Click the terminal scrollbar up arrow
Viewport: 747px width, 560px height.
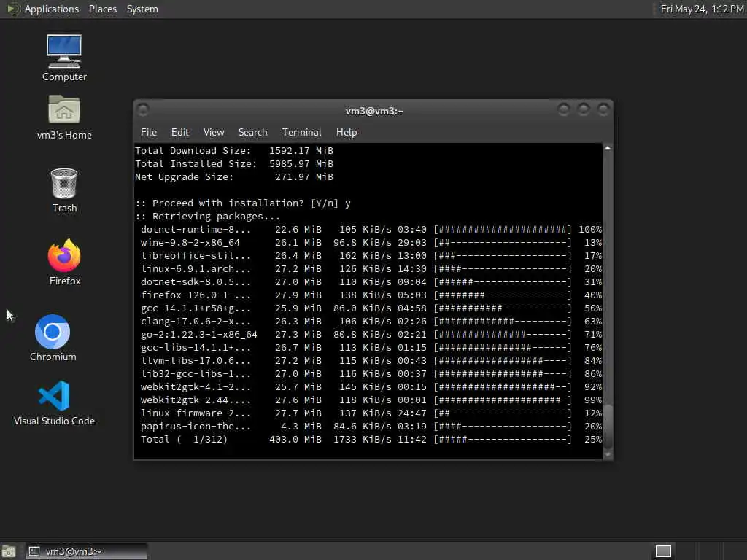(608, 148)
